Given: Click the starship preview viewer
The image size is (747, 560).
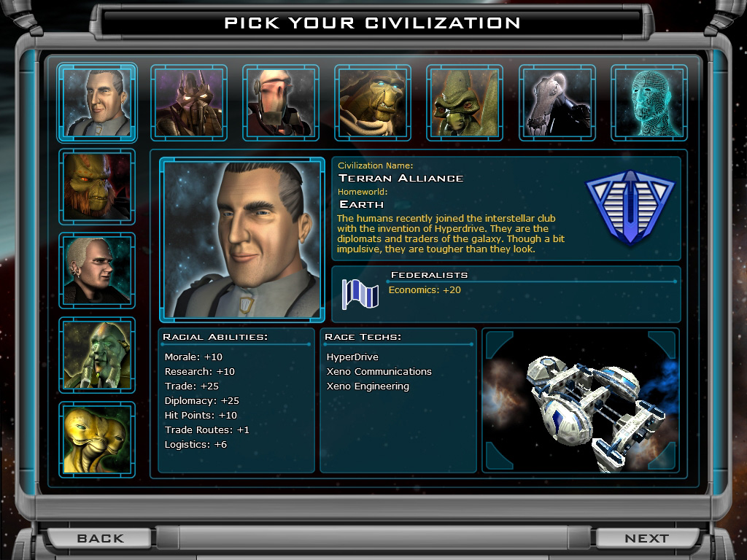Looking at the screenshot, I should [580, 400].
